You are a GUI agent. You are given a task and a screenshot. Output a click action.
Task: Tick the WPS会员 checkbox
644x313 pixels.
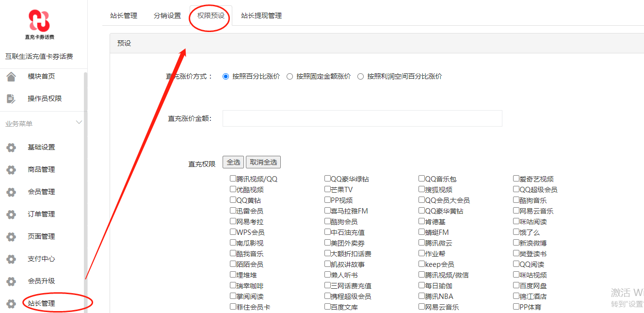click(233, 232)
